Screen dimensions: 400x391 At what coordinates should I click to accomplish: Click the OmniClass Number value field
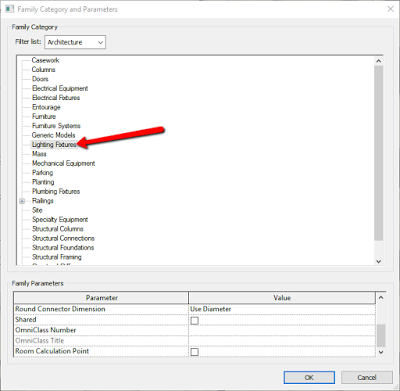(x=282, y=330)
